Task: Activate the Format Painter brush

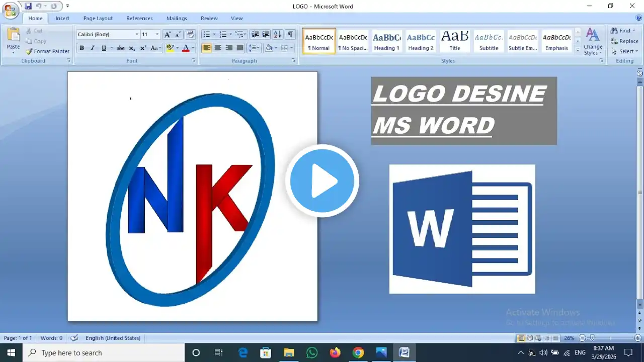Action: [48, 51]
